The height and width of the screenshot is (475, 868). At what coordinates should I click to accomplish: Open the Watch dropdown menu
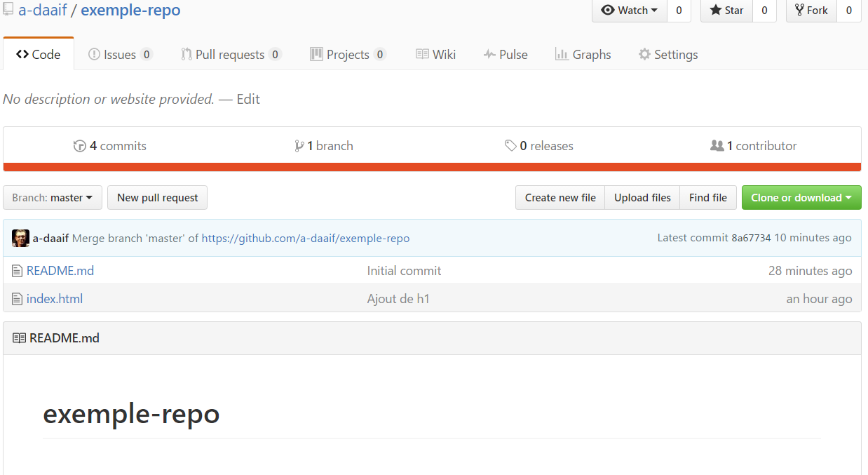pos(629,11)
